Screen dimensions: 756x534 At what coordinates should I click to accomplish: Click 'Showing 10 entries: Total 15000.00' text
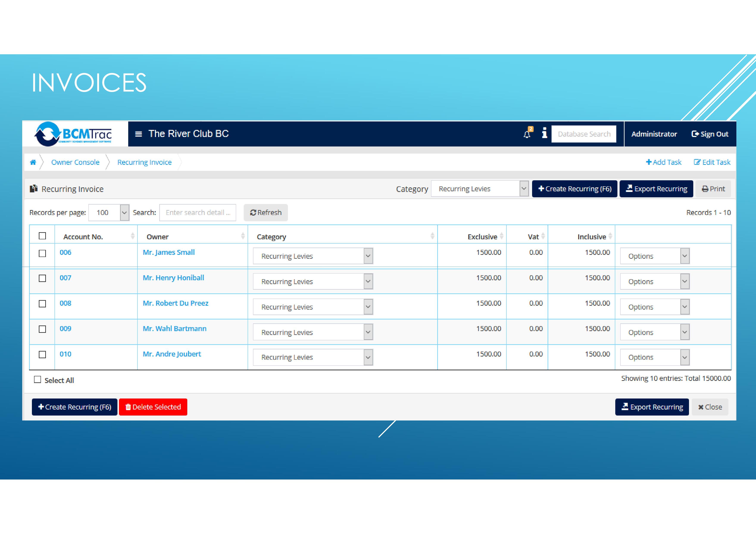(x=676, y=378)
